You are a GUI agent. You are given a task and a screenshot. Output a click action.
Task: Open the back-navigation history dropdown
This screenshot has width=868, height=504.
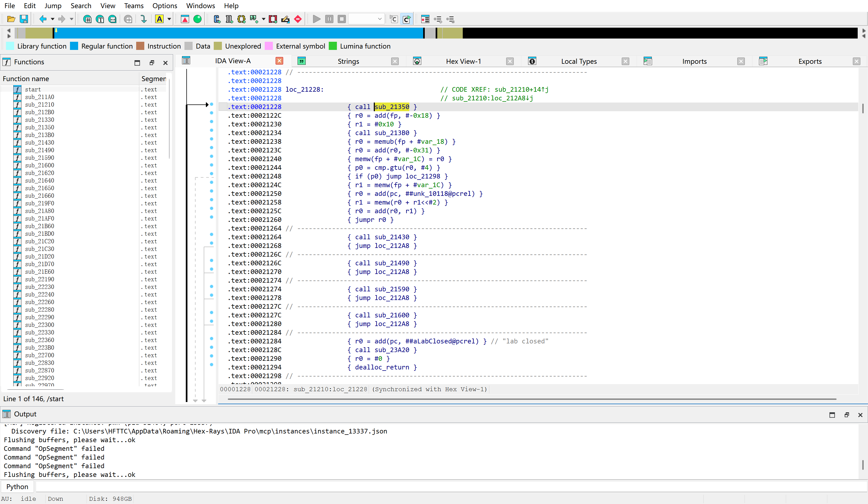[53, 19]
